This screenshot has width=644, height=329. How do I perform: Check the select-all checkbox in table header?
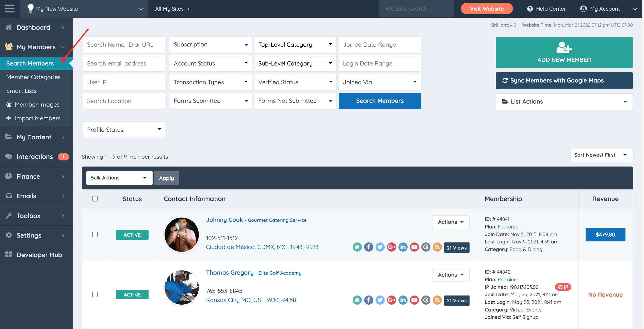point(95,199)
